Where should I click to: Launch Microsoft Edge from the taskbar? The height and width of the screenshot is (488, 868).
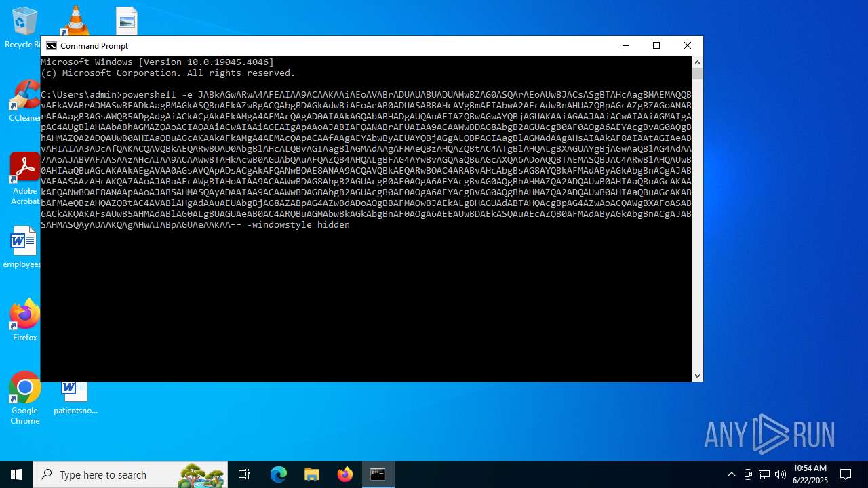(x=279, y=474)
